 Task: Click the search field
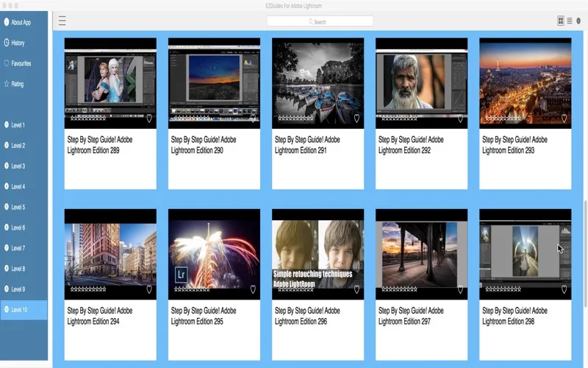point(320,21)
